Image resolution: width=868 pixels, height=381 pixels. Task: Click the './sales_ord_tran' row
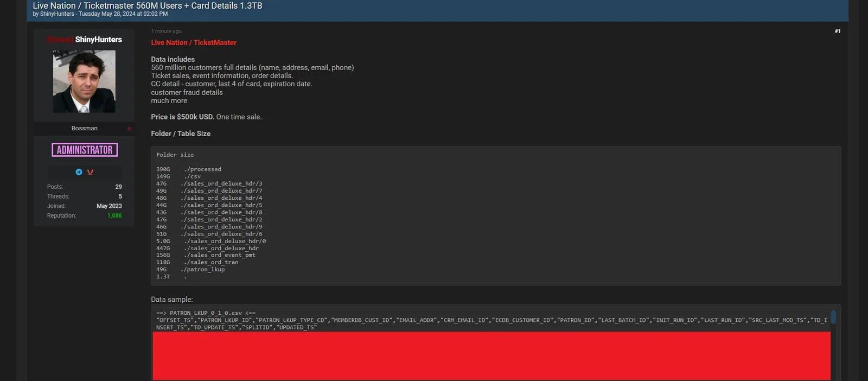[197, 262]
